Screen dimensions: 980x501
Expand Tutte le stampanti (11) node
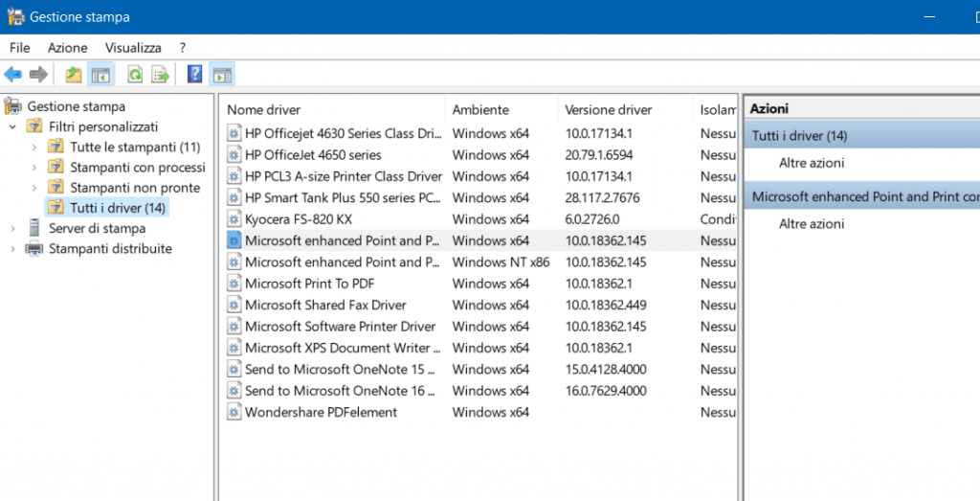pyautogui.click(x=34, y=148)
